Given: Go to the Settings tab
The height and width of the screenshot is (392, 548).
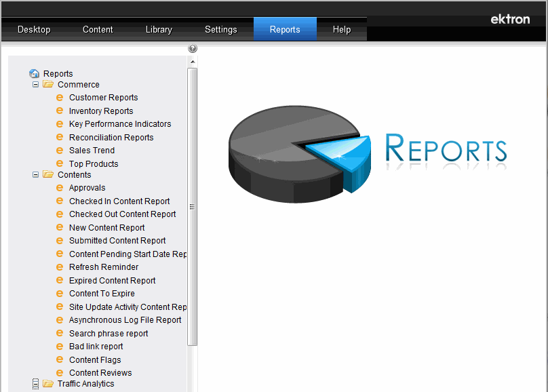Looking at the screenshot, I should (x=221, y=29).
